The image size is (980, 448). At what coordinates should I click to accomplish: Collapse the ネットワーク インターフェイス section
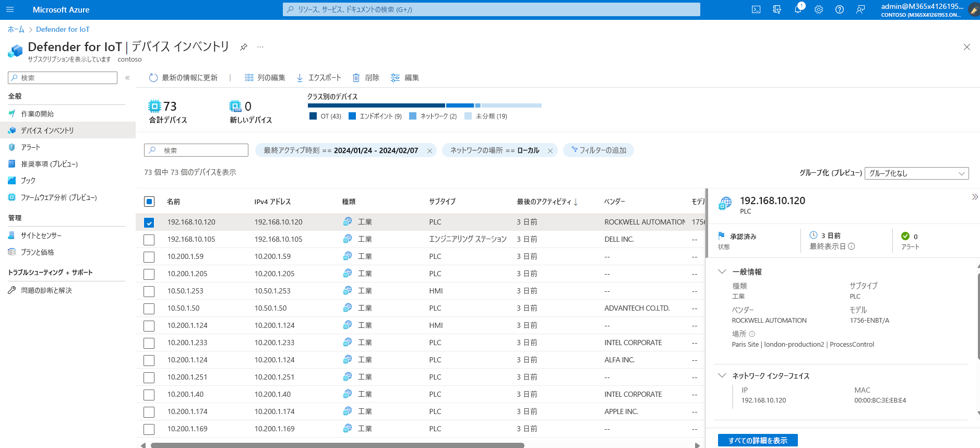coord(722,375)
